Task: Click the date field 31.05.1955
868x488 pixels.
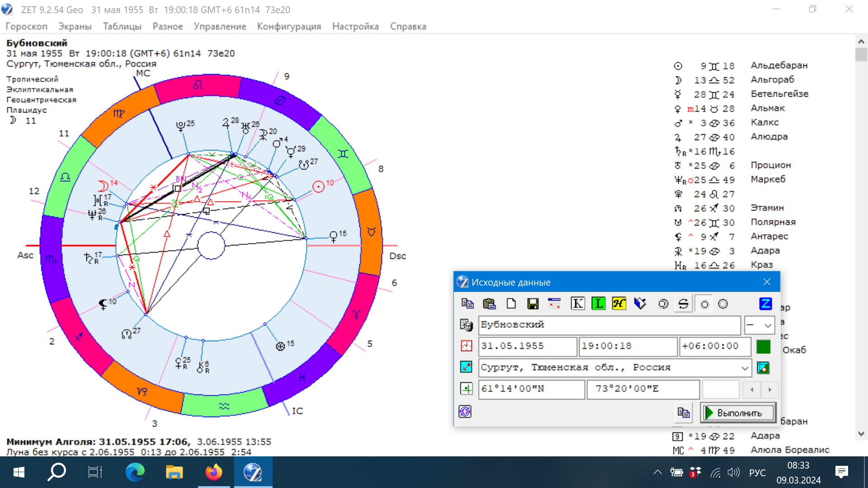Action: click(527, 347)
